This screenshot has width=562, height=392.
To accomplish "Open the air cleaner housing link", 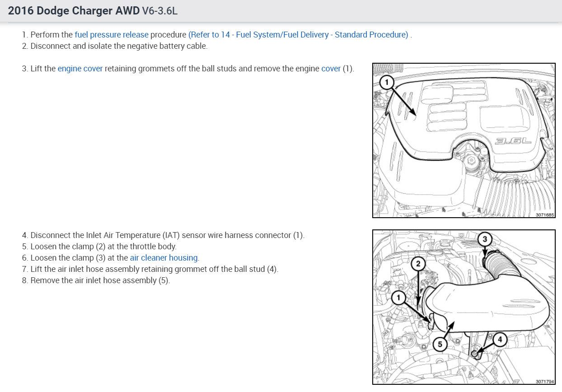I will coord(164,258).
